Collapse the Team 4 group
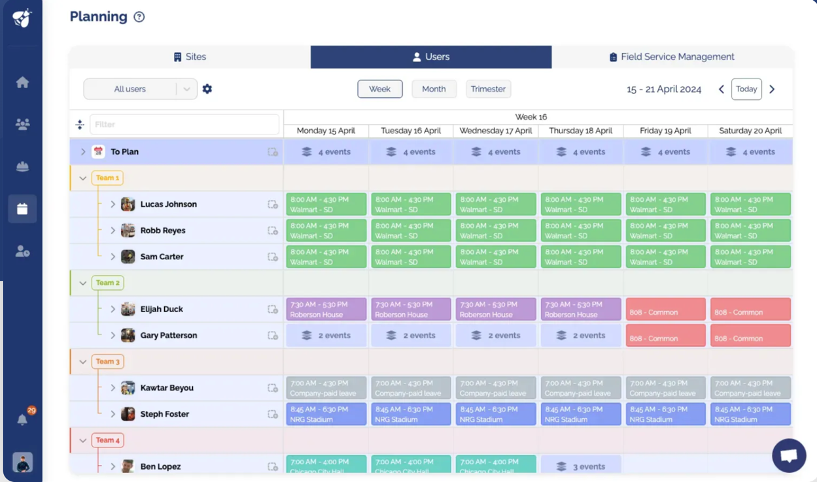This screenshot has height=482, width=818. (82, 440)
